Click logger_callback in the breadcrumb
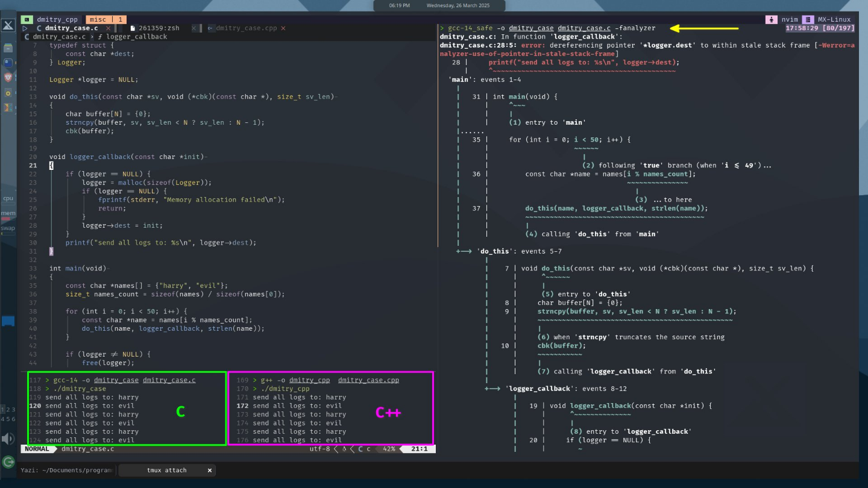Screen dimensions: 868x488 click(x=136, y=37)
